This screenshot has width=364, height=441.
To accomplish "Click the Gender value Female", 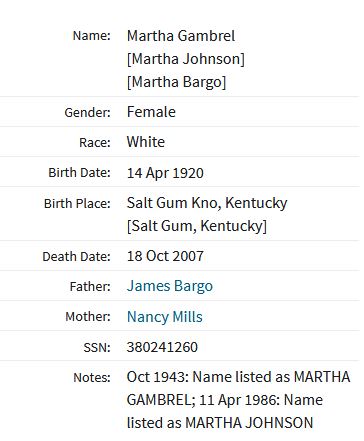I will 151,112.
